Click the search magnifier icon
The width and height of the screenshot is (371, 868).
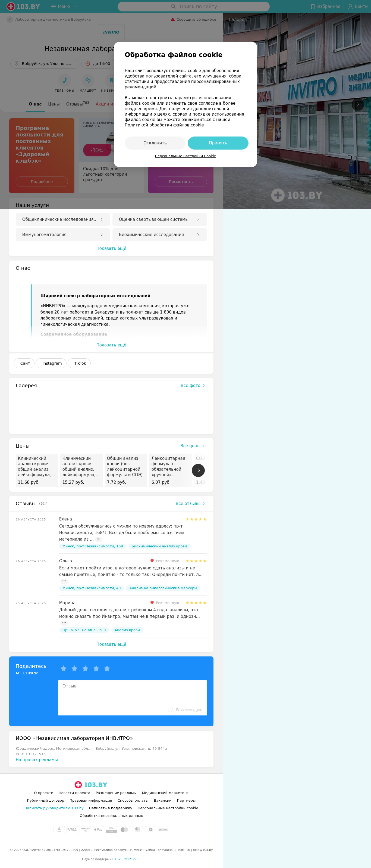coord(173,7)
